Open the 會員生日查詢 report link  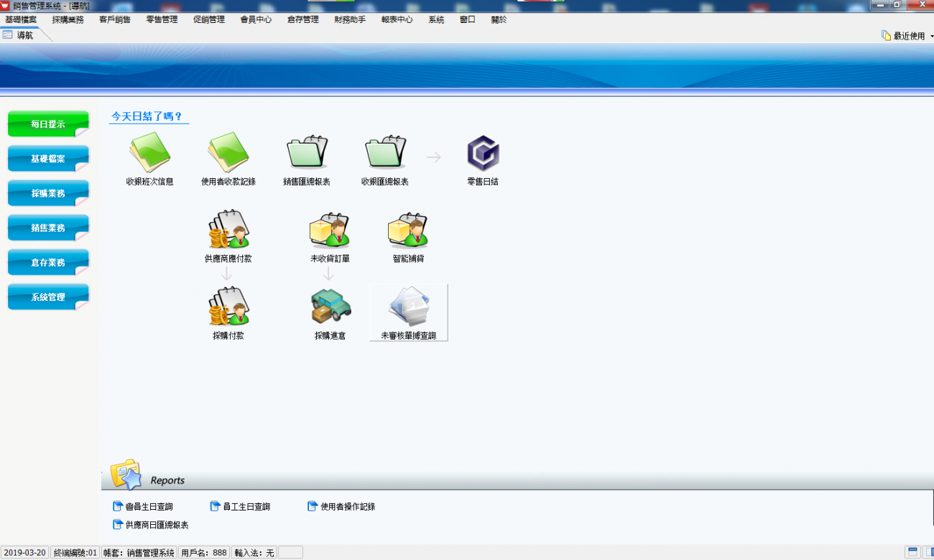click(x=143, y=506)
